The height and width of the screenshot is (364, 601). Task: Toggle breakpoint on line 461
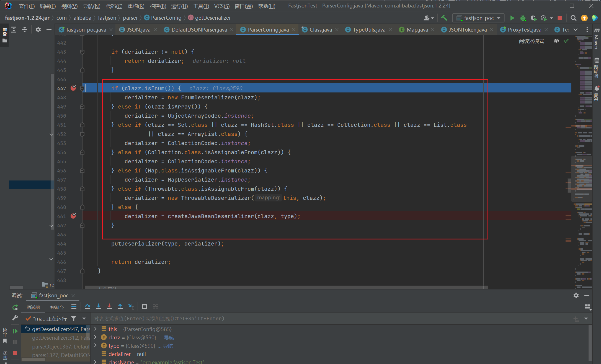[73, 216]
